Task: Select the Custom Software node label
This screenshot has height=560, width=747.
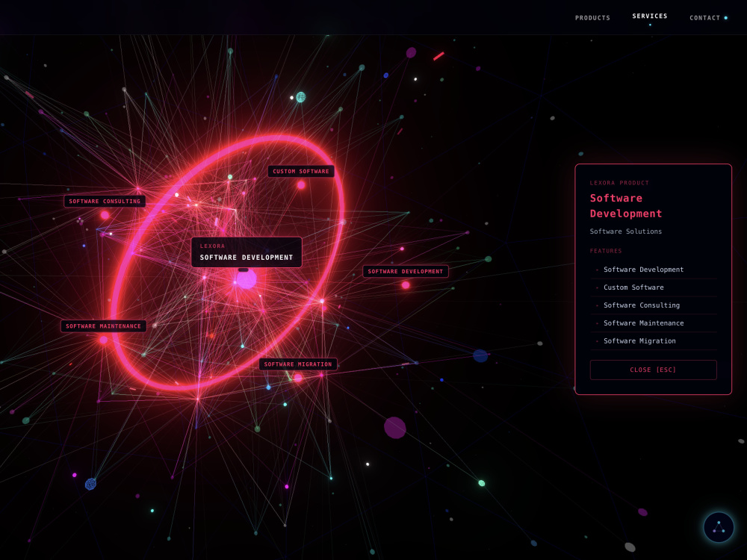Action: pyautogui.click(x=300, y=172)
